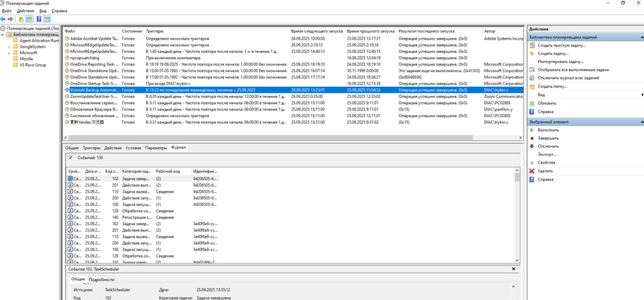Click the Обновить (Refresh) icon in Actions

[x=532, y=103]
